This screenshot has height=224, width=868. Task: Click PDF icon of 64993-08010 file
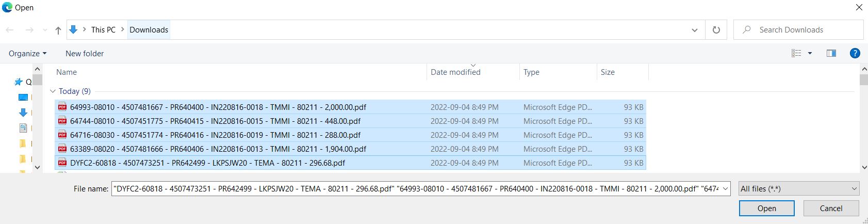pyautogui.click(x=62, y=107)
